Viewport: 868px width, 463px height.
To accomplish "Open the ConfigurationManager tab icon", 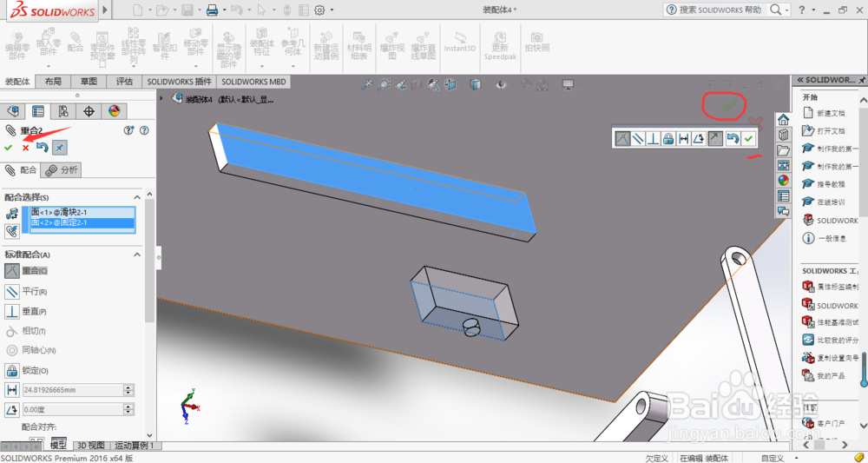I will click(x=63, y=111).
